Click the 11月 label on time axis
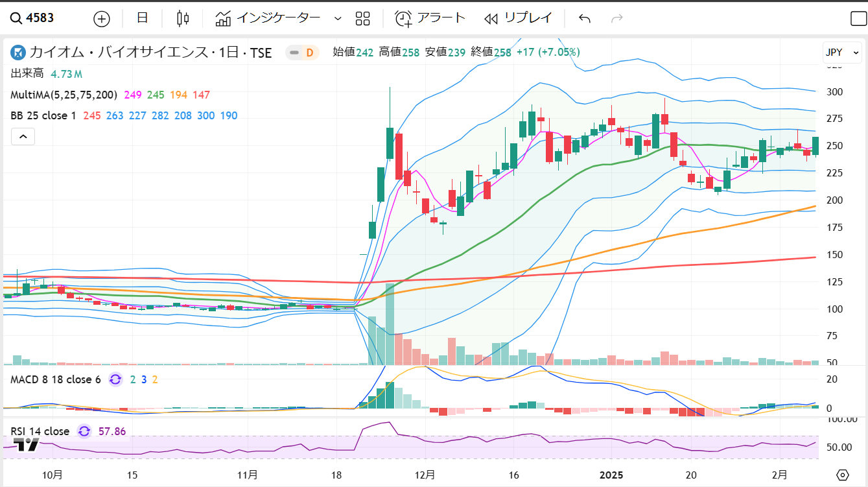 coord(247,475)
